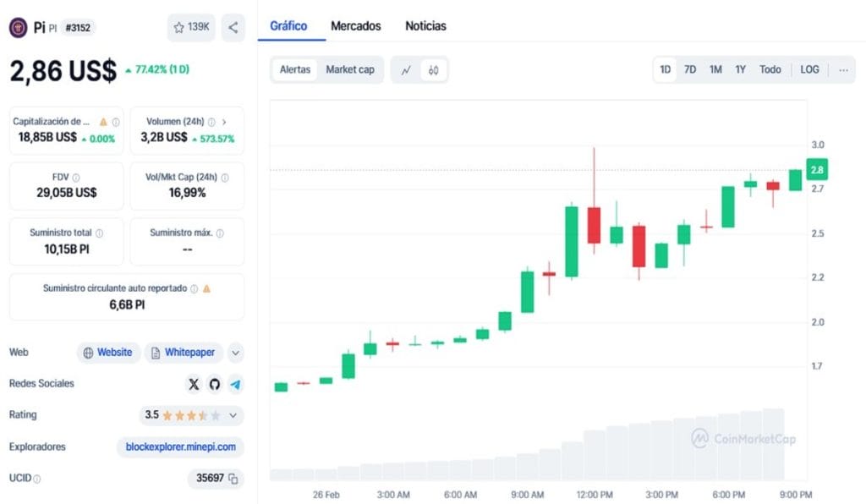Viewport: 866px width, 504px height.
Task: Visit blockexplorer.minepi.com explorer link
Action: pos(180,446)
